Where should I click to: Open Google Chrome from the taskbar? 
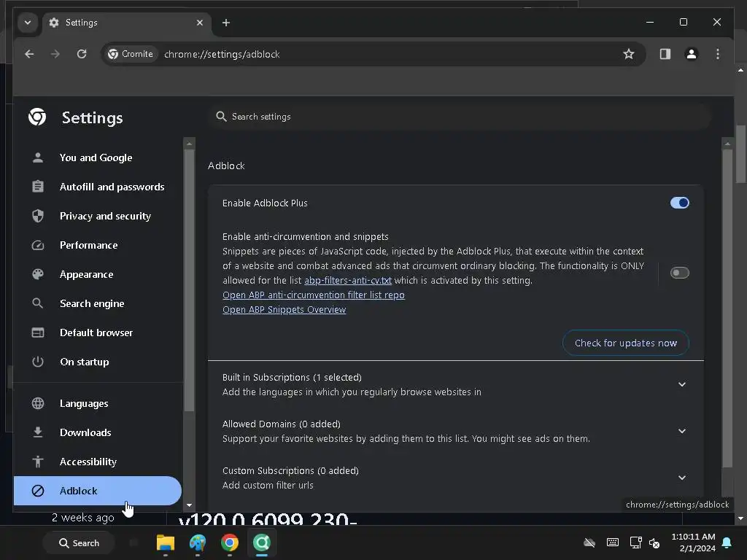point(230,542)
